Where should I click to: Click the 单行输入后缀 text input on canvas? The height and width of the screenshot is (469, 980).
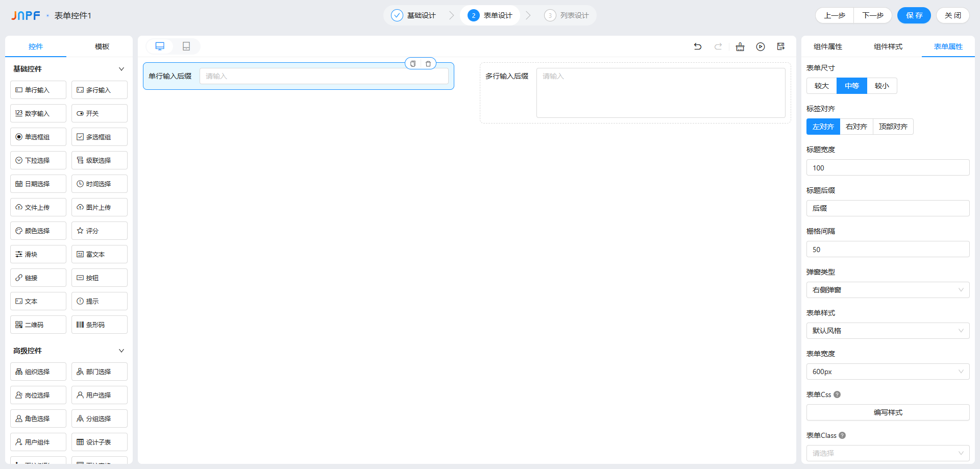click(324, 76)
